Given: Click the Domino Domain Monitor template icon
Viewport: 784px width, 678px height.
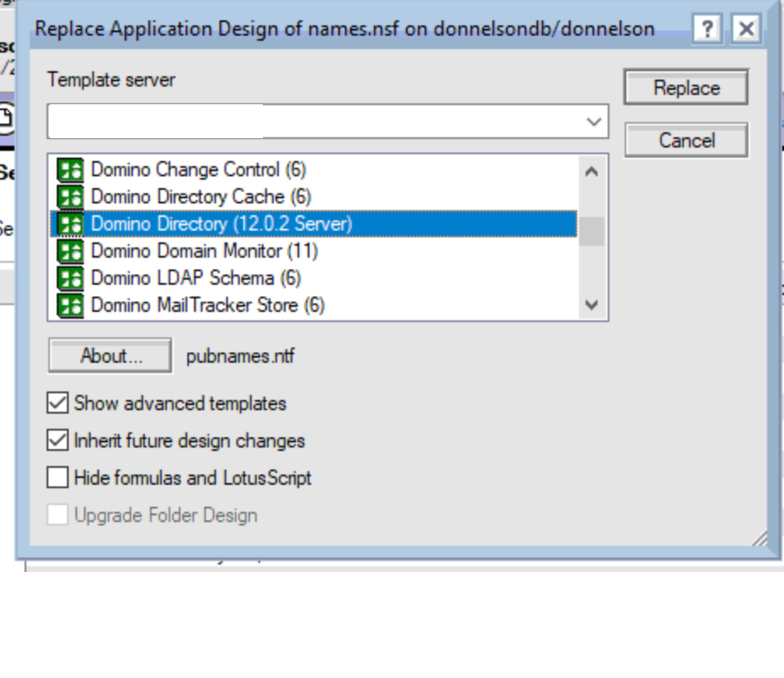Looking at the screenshot, I should pos(70,251).
